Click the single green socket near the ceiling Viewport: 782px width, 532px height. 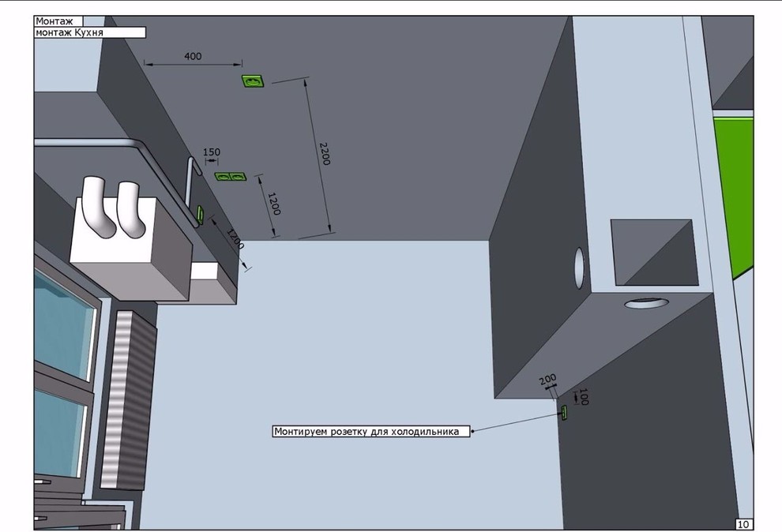point(253,81)
